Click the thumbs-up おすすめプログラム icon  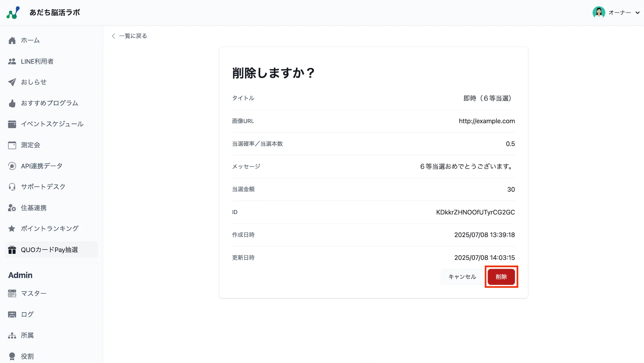[x=12, y=103]
